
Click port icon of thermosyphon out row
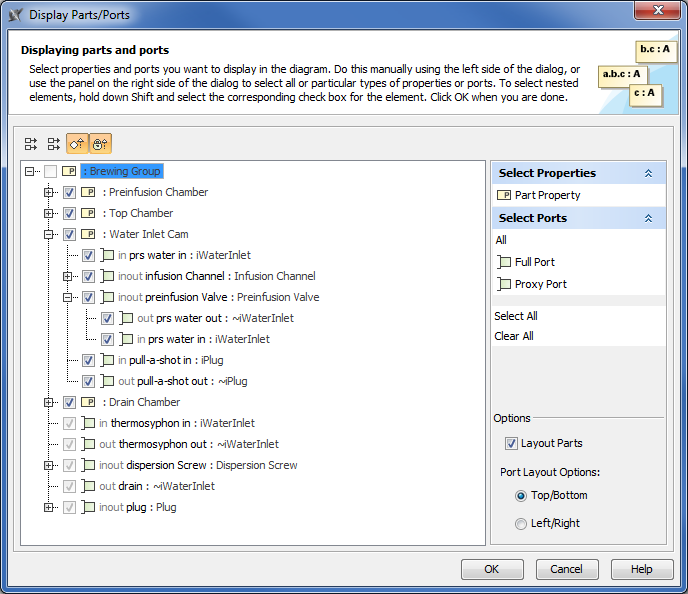[x=88, y=444]
